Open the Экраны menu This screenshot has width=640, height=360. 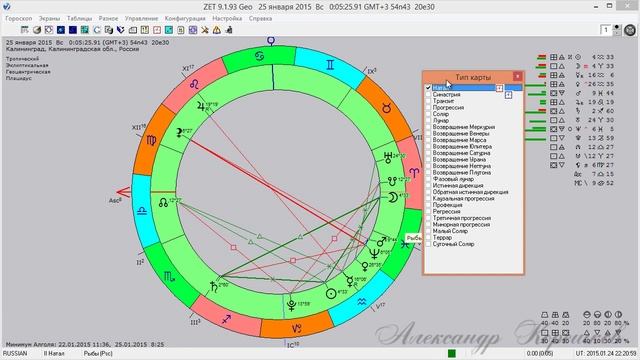click(x=49, y=18)
